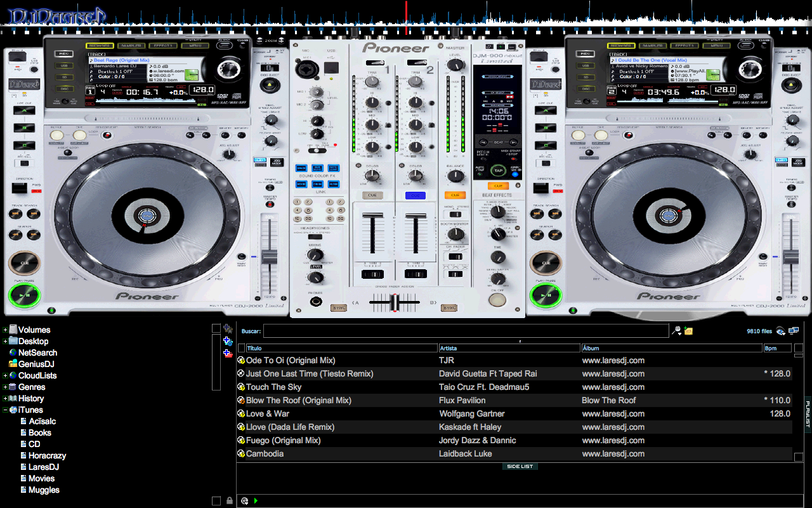Click the Buscar search input field
The width and height of the screenshot is (812, 508).
tap(466, 331)
